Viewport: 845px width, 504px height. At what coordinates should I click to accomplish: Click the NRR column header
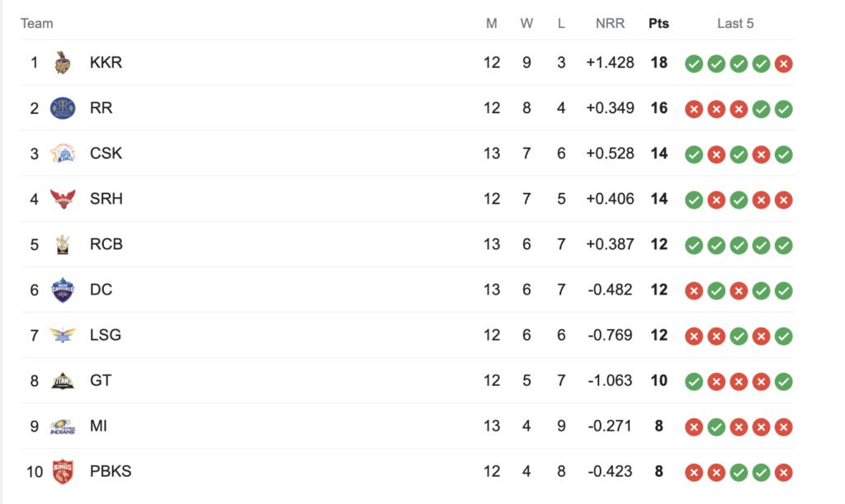[610, 24]
